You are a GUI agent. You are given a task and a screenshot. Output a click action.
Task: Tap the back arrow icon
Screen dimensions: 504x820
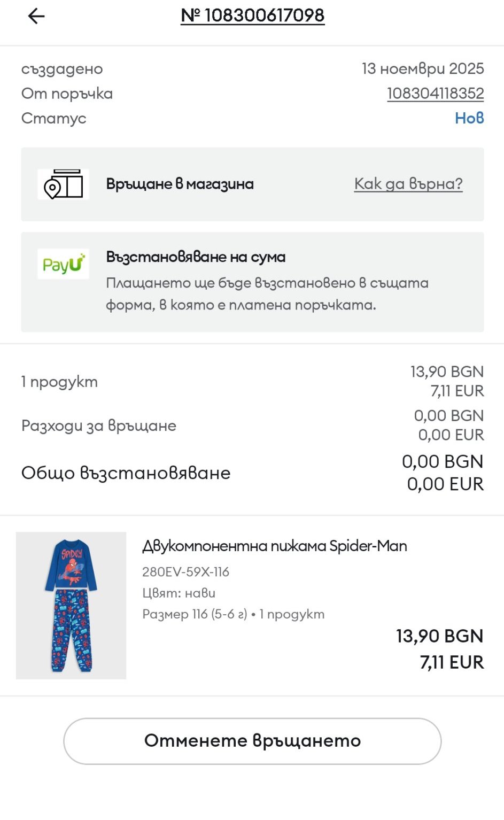coord(36,17)
